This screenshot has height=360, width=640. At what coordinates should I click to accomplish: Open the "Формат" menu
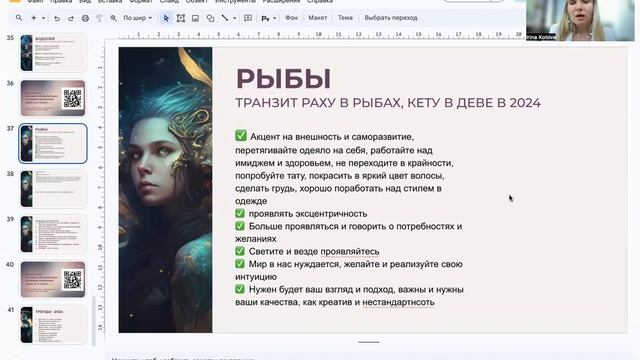pyautogui.click(x=141, y=2)
